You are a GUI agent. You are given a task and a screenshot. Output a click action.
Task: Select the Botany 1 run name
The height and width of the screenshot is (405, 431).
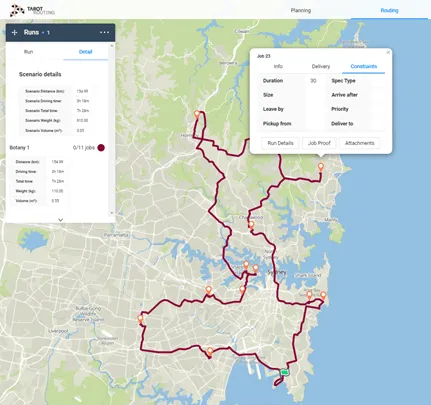click(x=19, y=147)
